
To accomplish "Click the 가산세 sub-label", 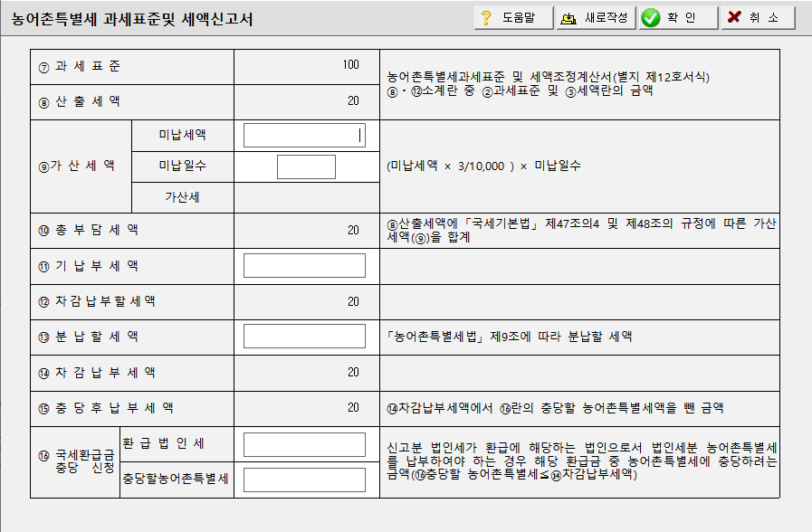I will click(x=182, y=197).
